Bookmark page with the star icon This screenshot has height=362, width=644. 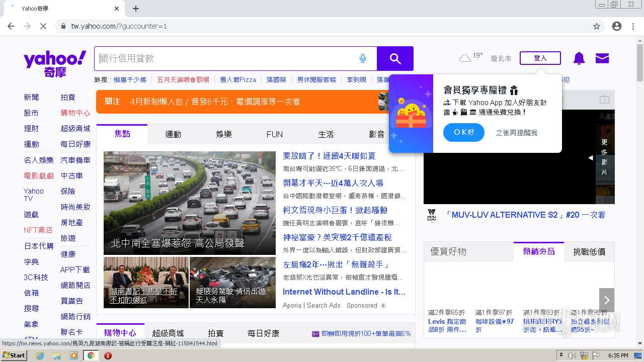point(597,26)
